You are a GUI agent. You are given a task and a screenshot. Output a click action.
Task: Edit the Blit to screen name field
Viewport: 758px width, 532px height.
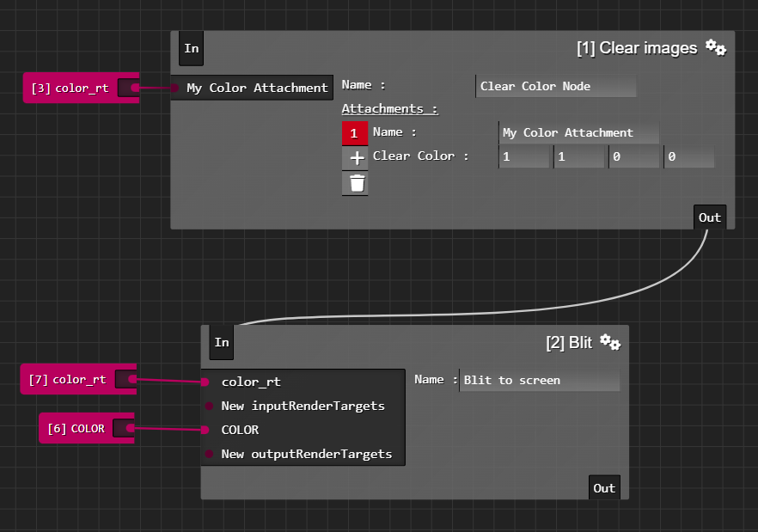click(x=540, y=380)
